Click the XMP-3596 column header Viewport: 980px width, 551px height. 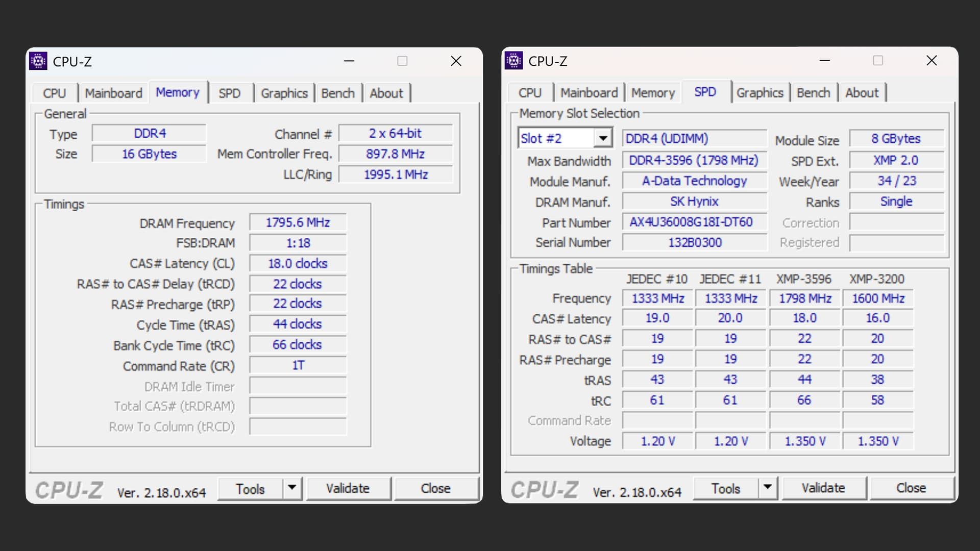[804, 279]
